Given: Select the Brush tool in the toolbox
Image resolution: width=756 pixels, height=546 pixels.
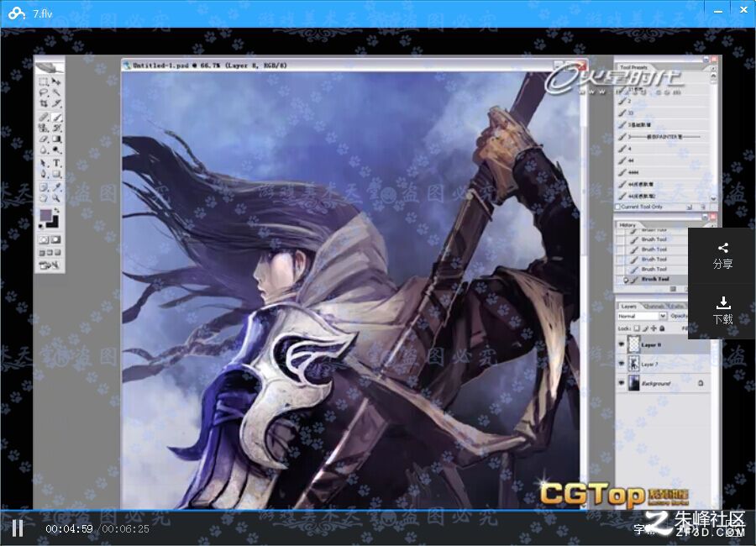Looking at the screenshot, I should tap(56, 117).
